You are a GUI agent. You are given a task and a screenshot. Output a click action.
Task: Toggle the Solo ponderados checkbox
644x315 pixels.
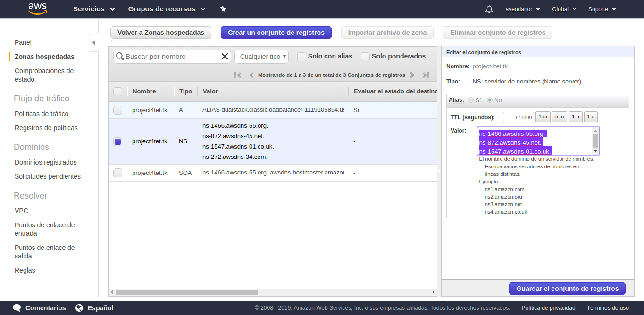[365, 57]
